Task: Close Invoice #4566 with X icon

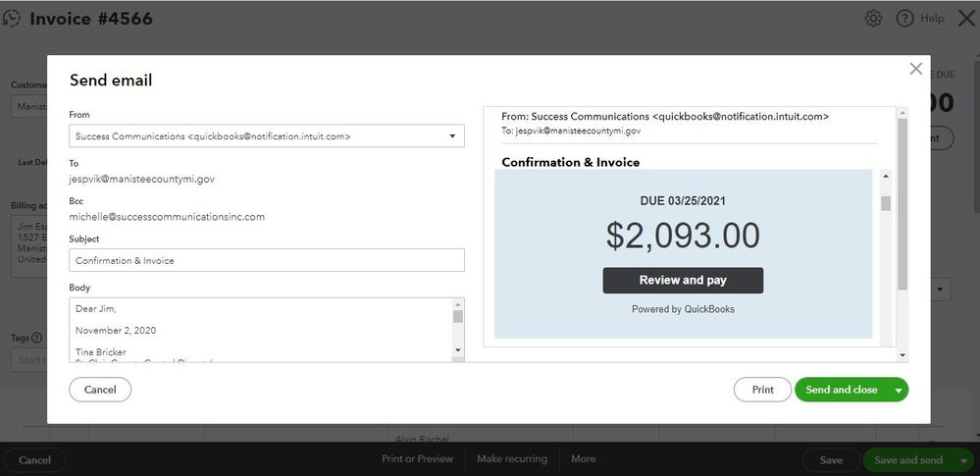Action: (966, 19)
